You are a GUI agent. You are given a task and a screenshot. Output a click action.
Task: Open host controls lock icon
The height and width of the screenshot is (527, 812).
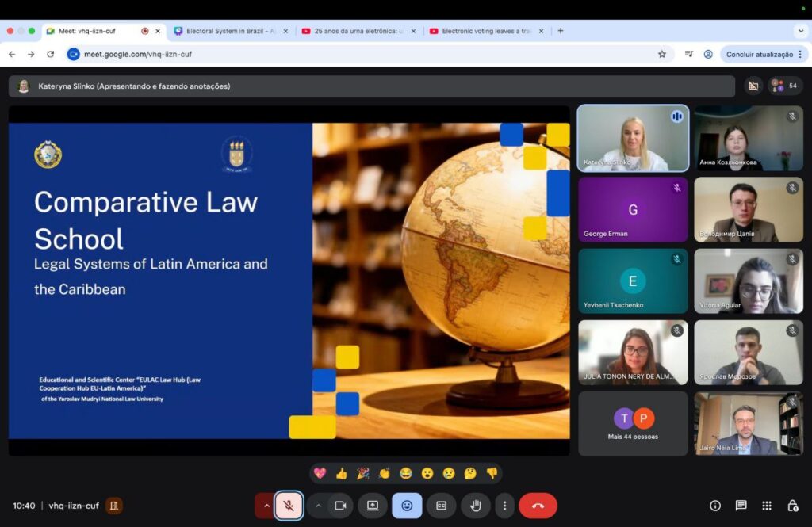tap(792, 506)
